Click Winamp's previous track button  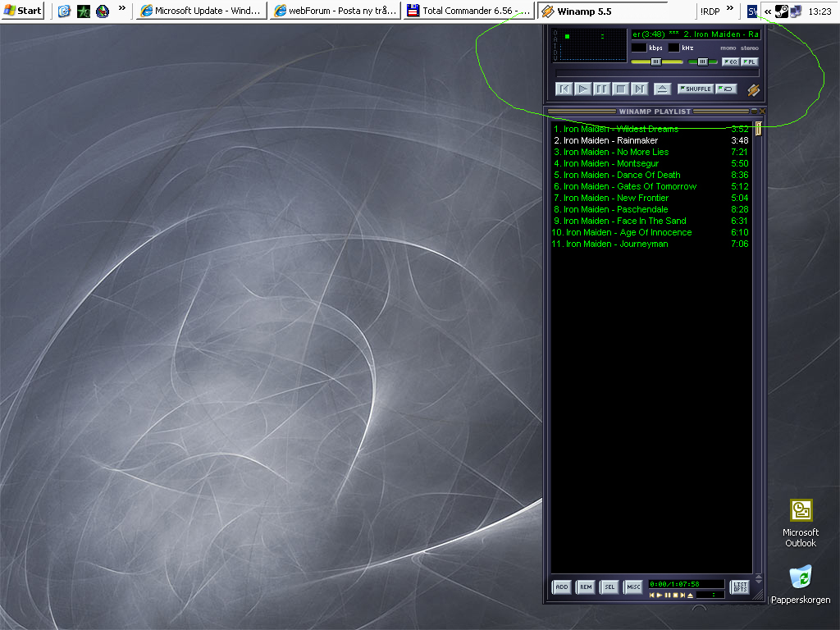pyautogui.click(x=564, y=89)
